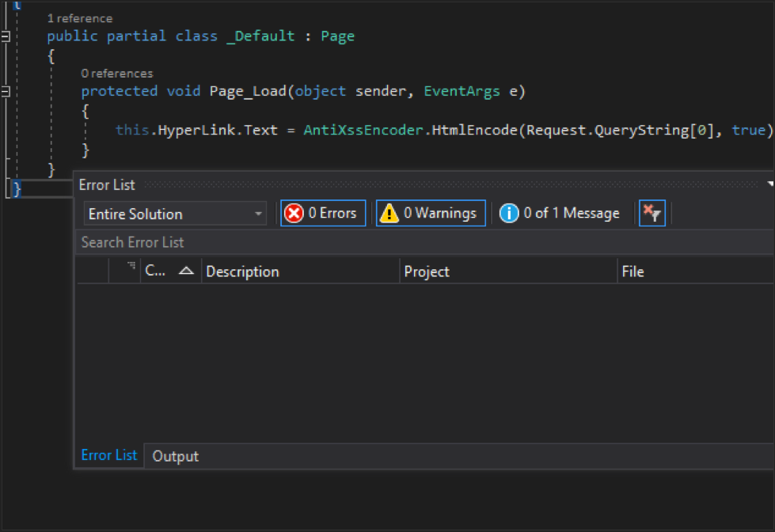Click the 'AntiXssEncoder' class name in code
The height and width of the screenshot is (532, 775).
tap(363, 130)
